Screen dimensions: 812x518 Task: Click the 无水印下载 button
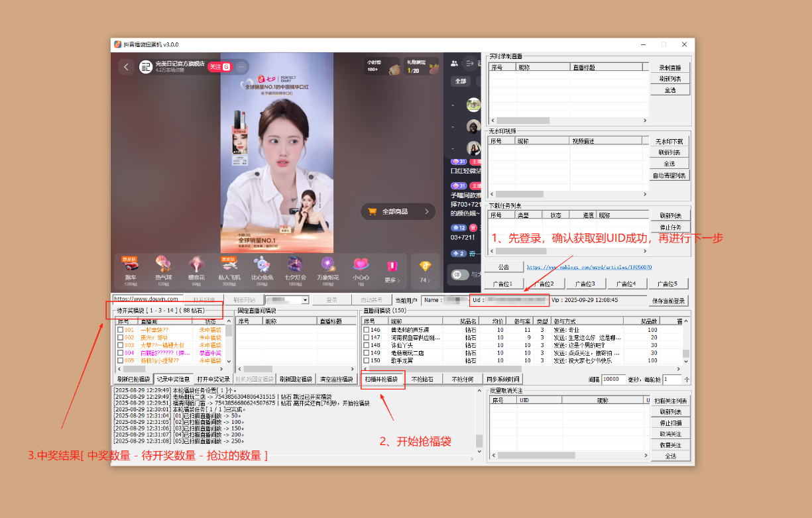(x=669, y=141)
